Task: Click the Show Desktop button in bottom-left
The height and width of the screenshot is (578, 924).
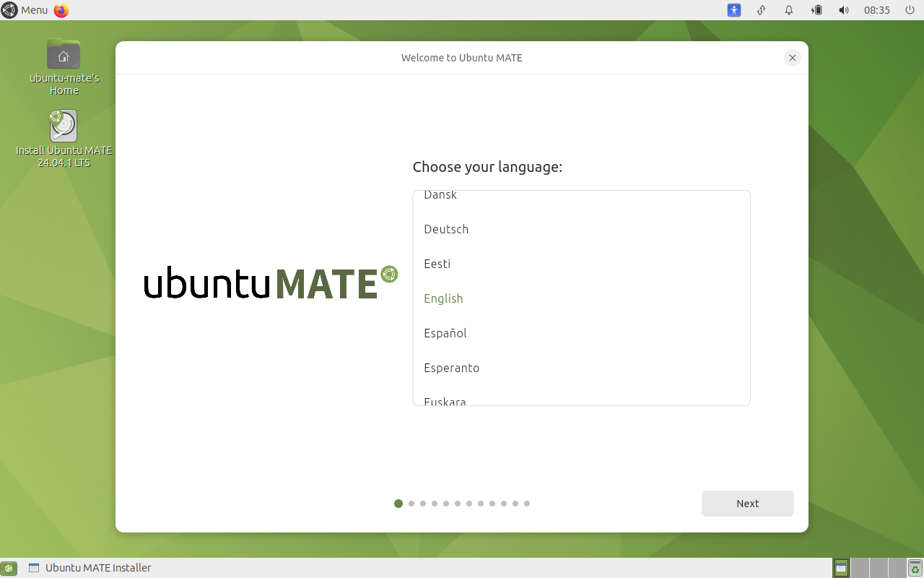Action: pyautogui.click(x=9, y=568)
